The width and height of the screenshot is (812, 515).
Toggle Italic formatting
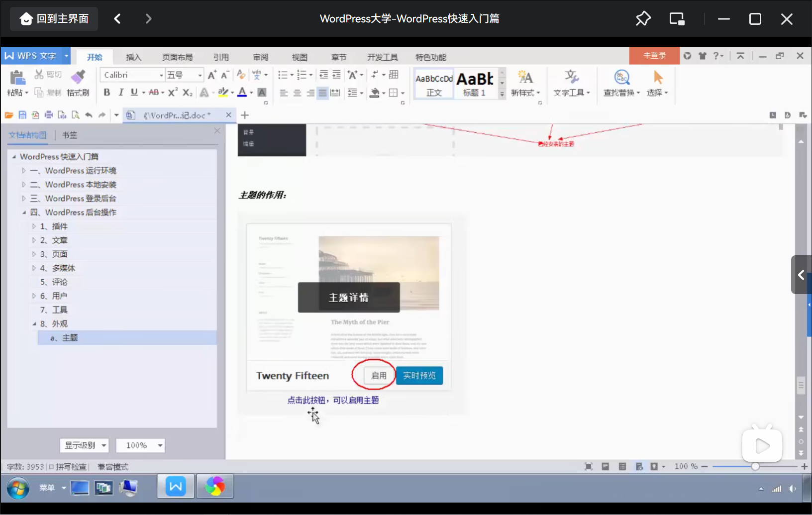120,93
